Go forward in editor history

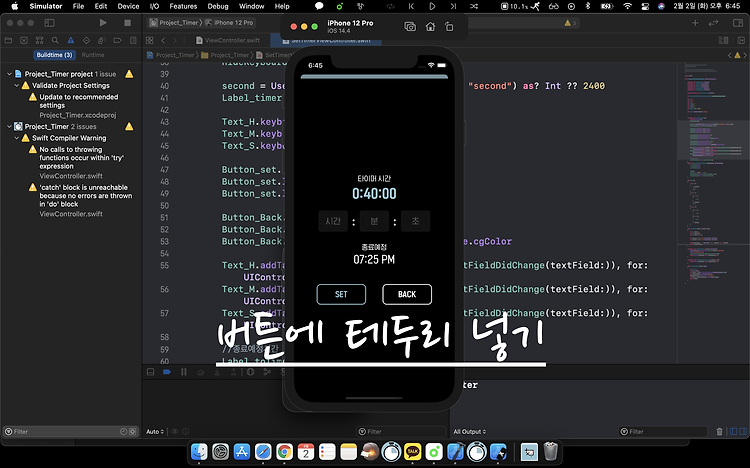tap(175, 41)
